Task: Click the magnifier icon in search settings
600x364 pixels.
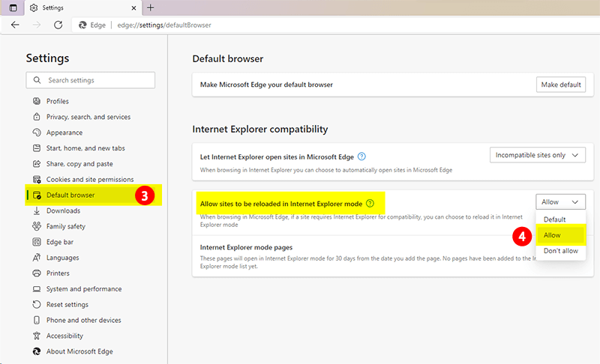Action: point(37,80)
